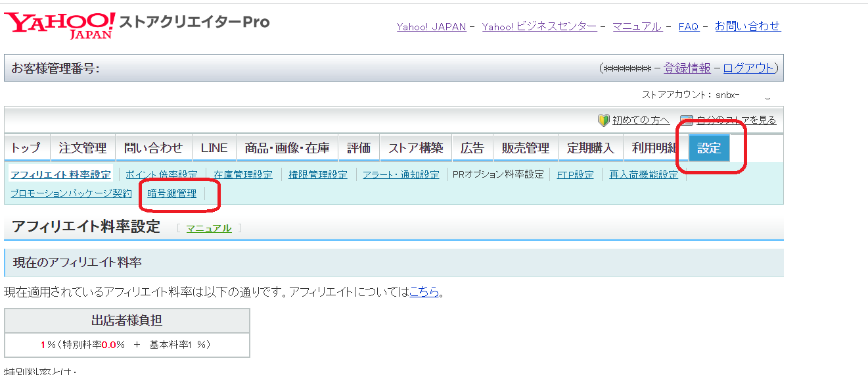Open 暗号鍵管理 in the settings submenu

[x=171, y=193]
